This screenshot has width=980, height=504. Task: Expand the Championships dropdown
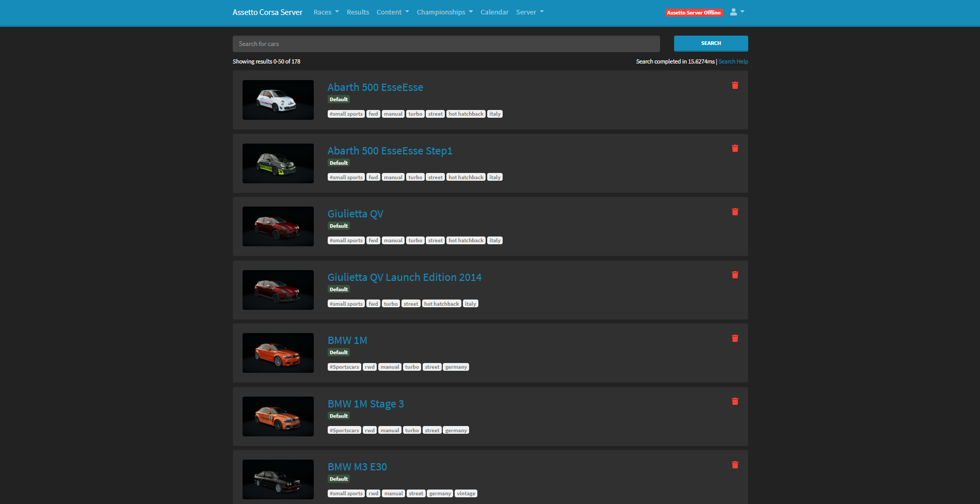coord(445,12)
